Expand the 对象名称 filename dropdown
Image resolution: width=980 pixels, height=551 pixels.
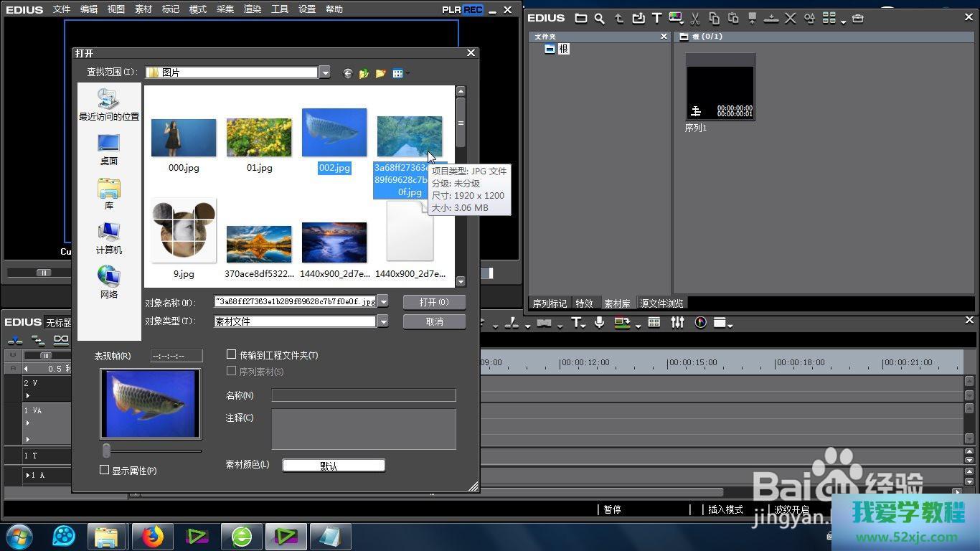point(383,302)
